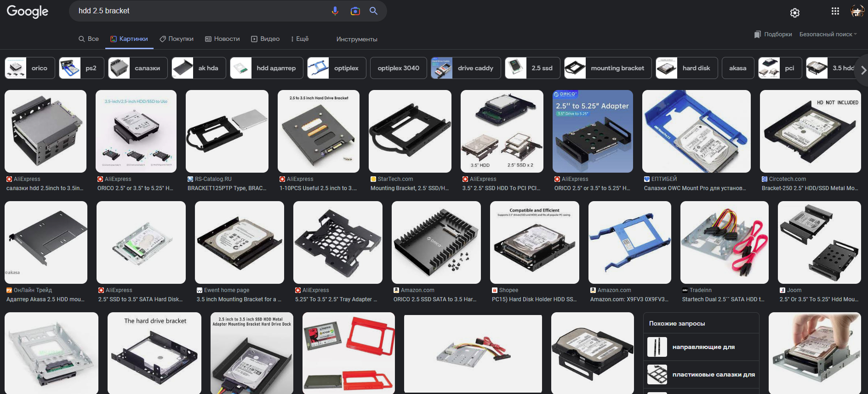This screenshot has width=868, height=394.
Task: Open '5.25" To 3.5" 2.5" Tray Adapter' link
Action: [x=336, y=299]
